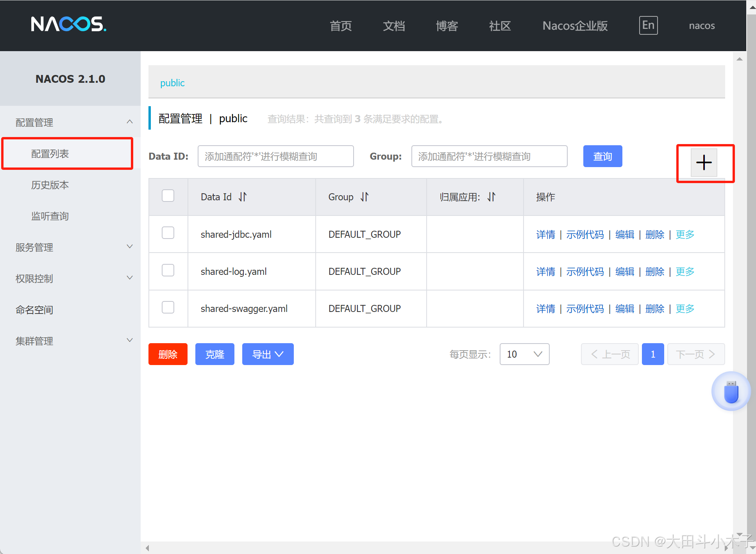Screen dimensions: 756x554
Task: Select the public namespace tab
Action: 172,83
